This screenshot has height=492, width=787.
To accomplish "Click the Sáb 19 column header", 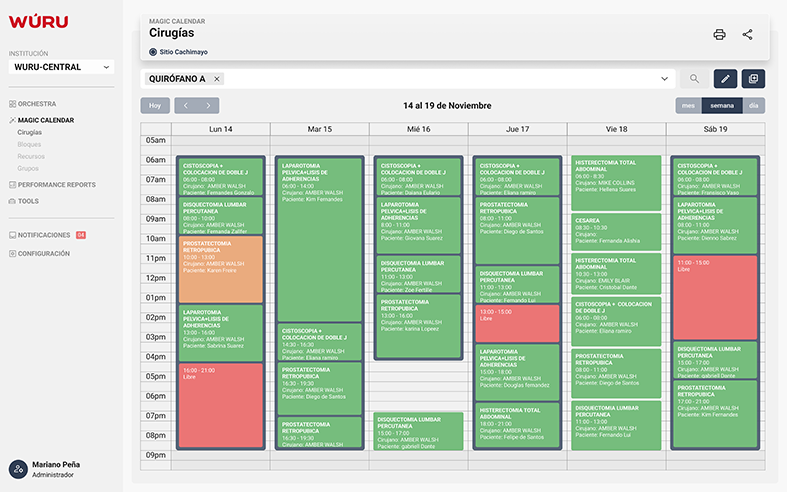I will (x=715, y=129).
